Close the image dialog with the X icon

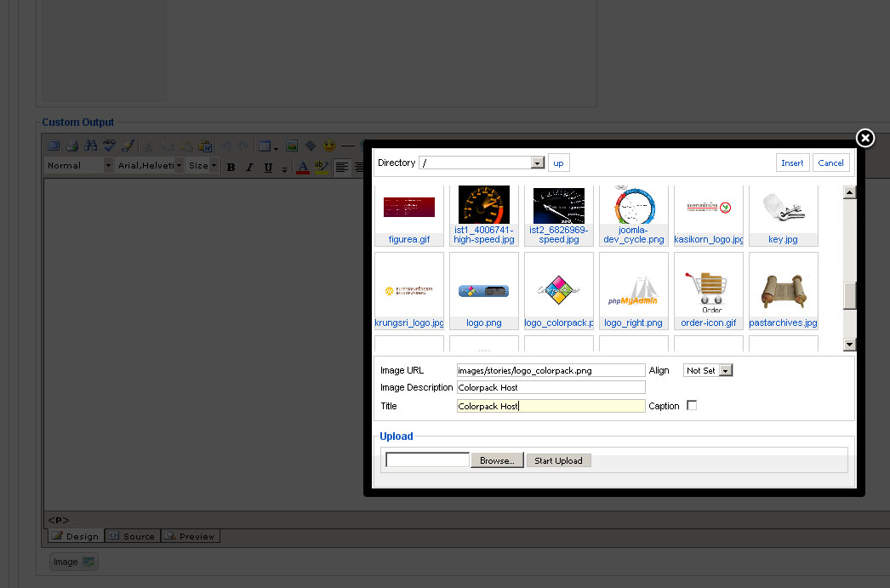pos(864,138)
